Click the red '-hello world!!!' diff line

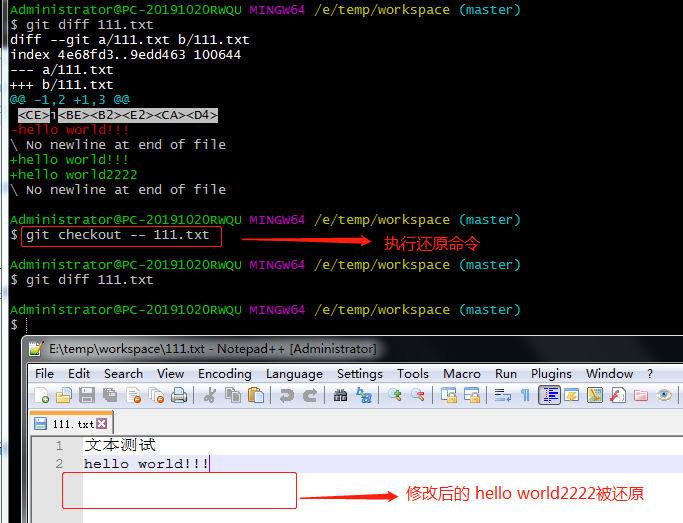coord(69,130)
